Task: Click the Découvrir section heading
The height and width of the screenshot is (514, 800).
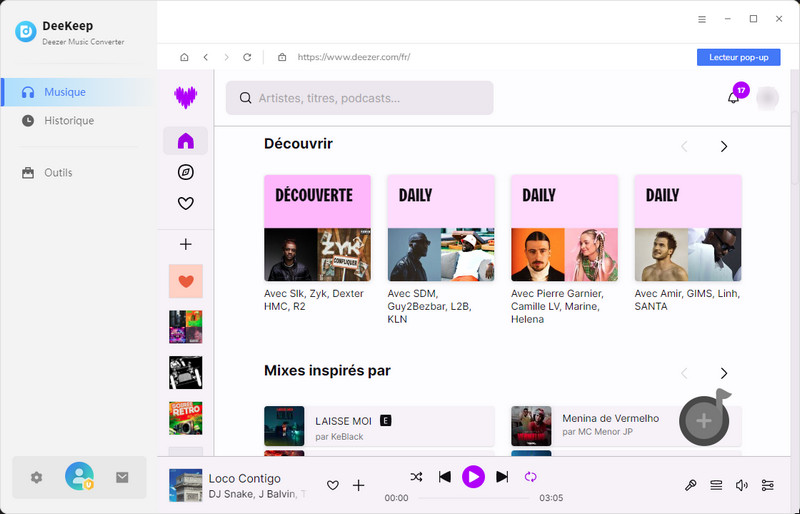Action: [298, 144]
